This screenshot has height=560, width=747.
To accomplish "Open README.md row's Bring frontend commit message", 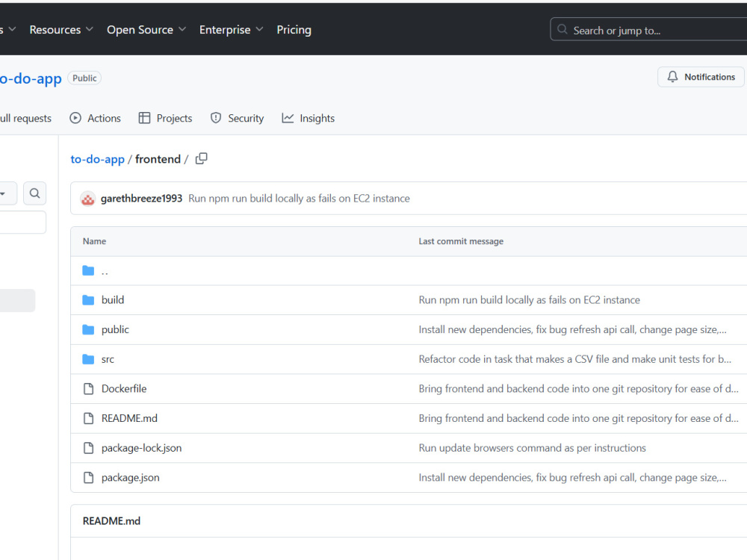I will click(x=579, y=418).
